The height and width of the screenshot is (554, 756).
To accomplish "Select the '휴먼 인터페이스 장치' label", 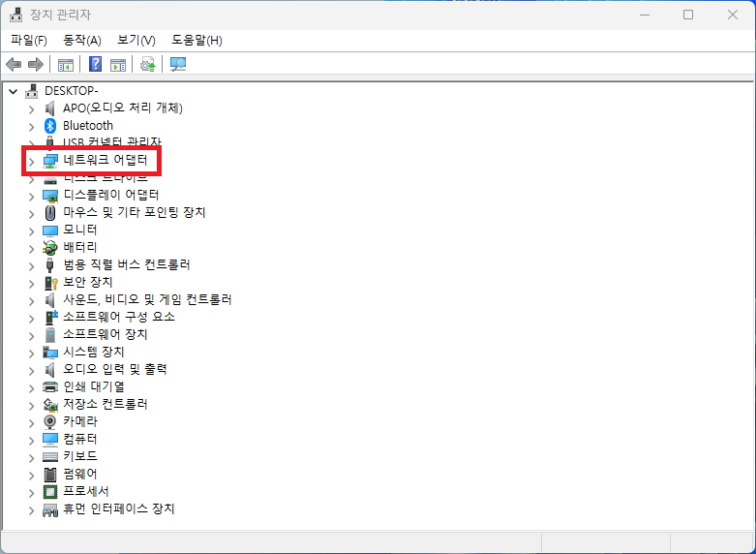I will click(x=119, y=508).
